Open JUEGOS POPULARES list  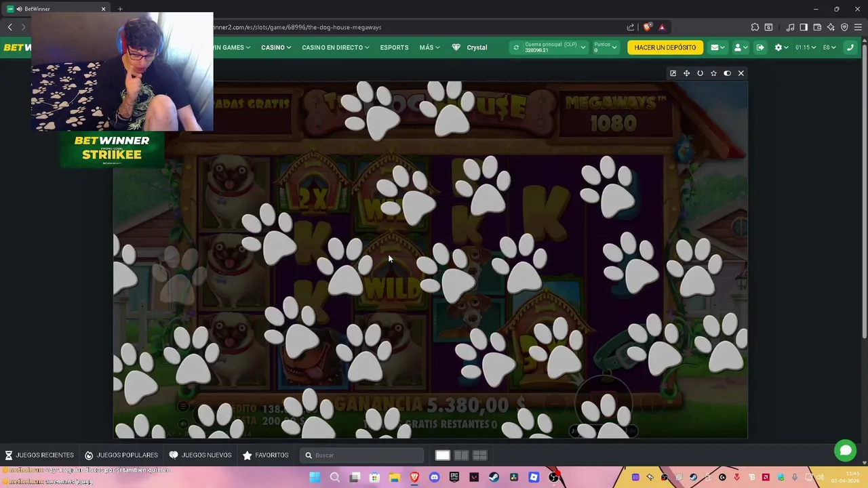tap(121, 455)
